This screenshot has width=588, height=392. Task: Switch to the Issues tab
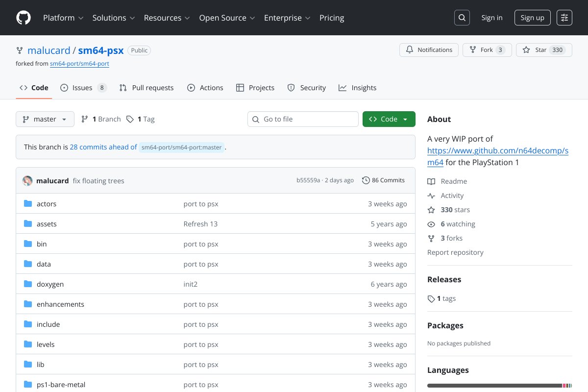point(83,88)
